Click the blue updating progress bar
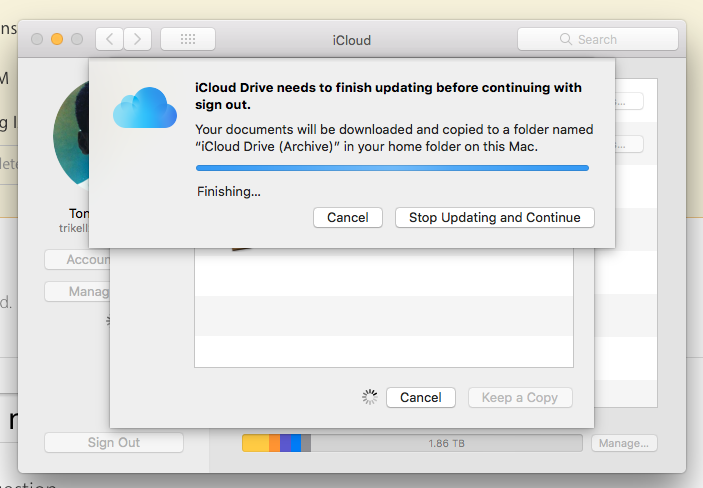Image resolution: width=703 pixels, height=488 pixels. point(392,168)
